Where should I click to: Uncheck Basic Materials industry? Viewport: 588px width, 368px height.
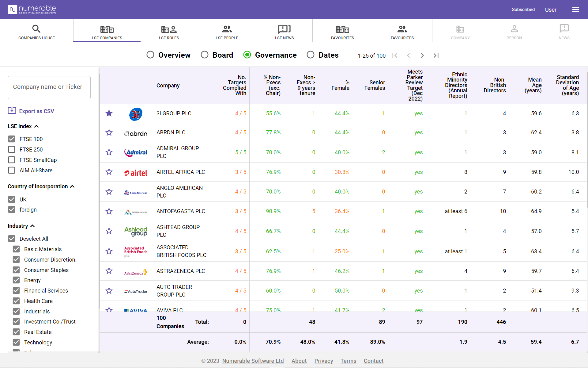coord(16,249)
